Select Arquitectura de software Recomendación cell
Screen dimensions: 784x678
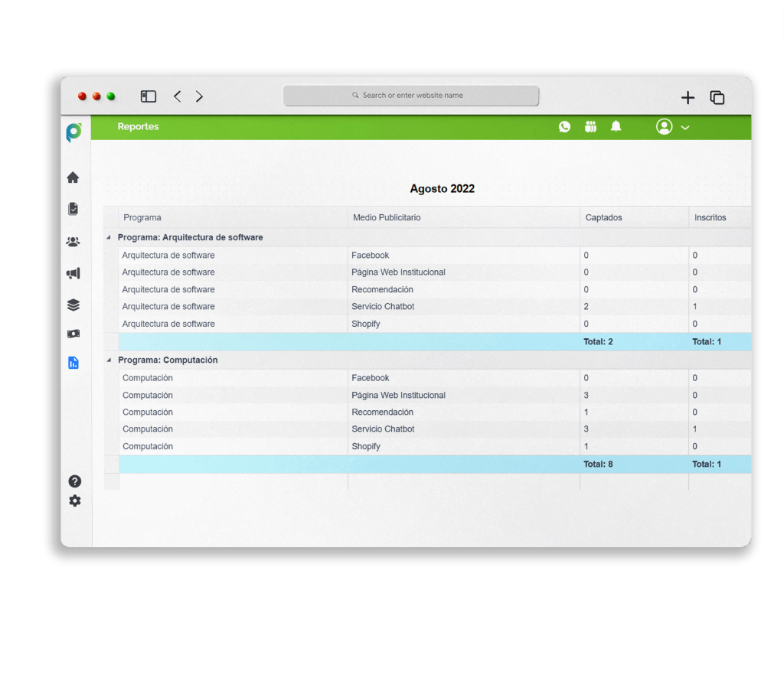[382, 289]
